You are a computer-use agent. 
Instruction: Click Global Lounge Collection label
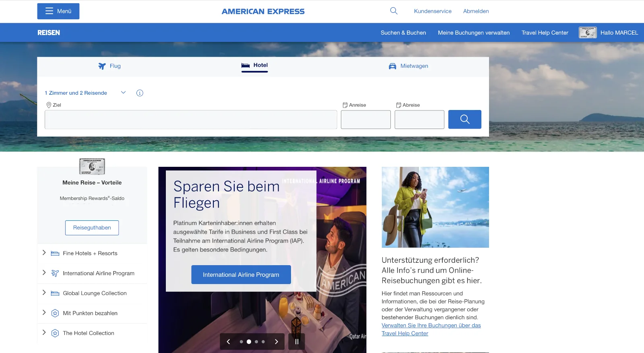[x=95, y=293]
